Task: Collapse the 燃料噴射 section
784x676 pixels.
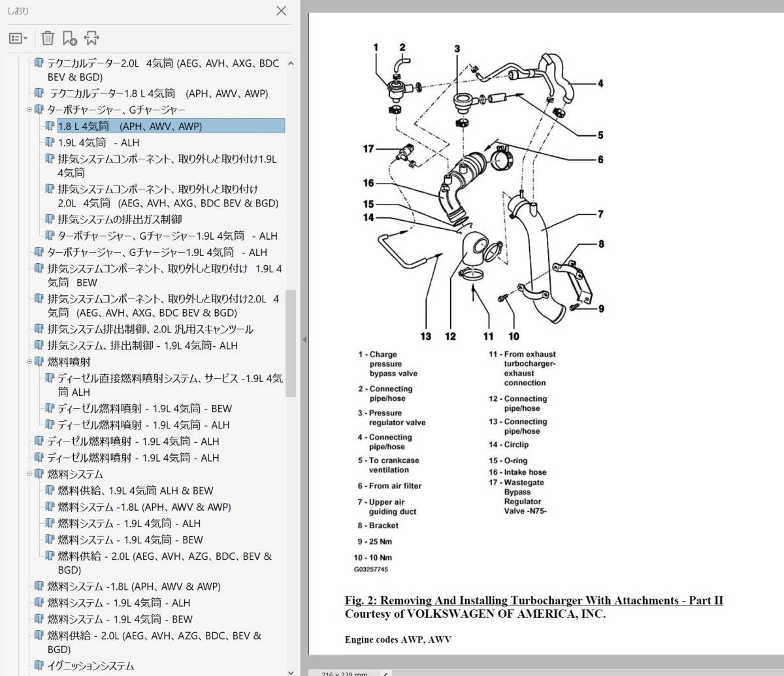Action: (29, 362)
